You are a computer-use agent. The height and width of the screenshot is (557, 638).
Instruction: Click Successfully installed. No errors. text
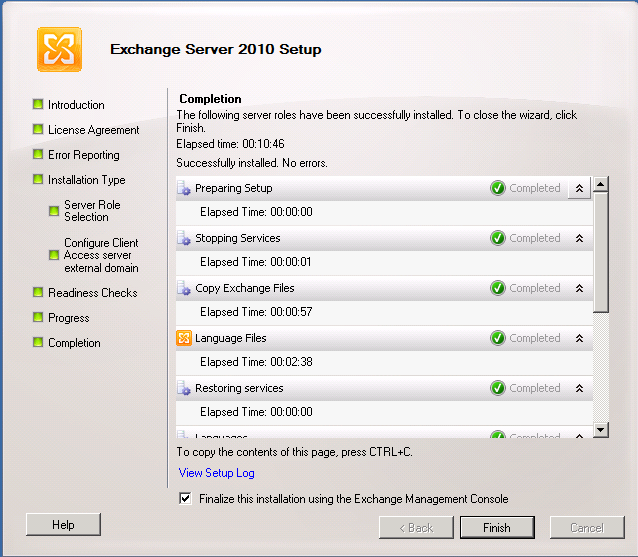point(252,163)
